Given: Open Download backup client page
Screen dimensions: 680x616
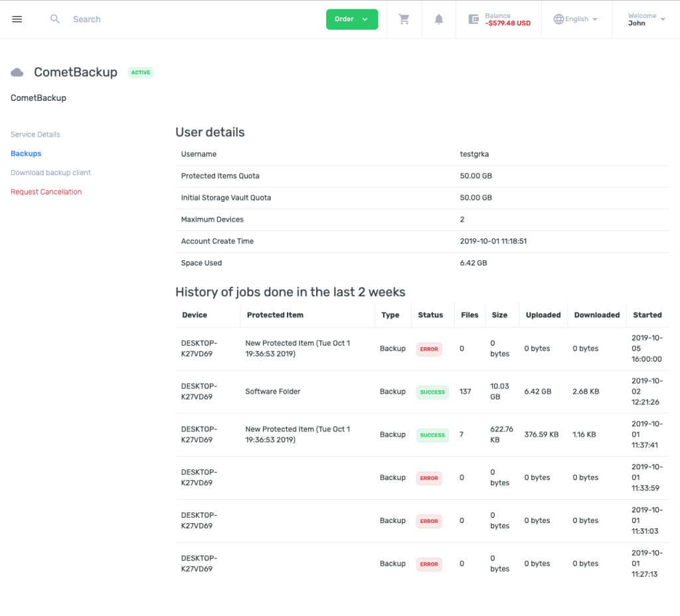Looking at the screenshot, I should [x=50, y=173].
